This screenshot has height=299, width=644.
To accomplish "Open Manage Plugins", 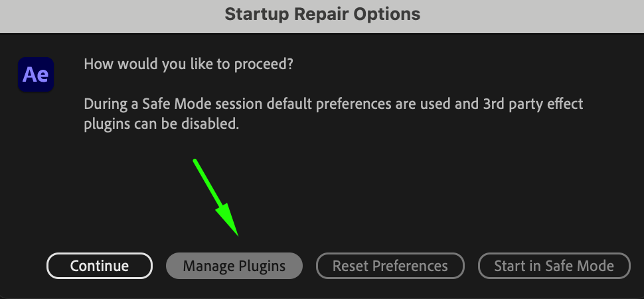I will coord(234,266).
